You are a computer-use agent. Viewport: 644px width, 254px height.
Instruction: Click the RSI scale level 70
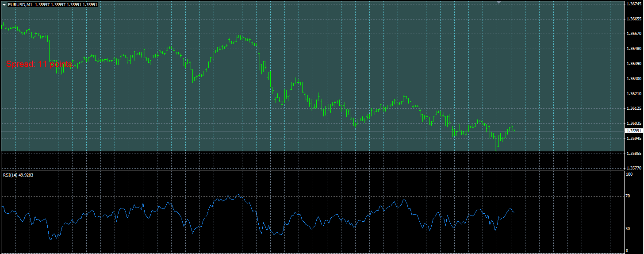point(628,196)
